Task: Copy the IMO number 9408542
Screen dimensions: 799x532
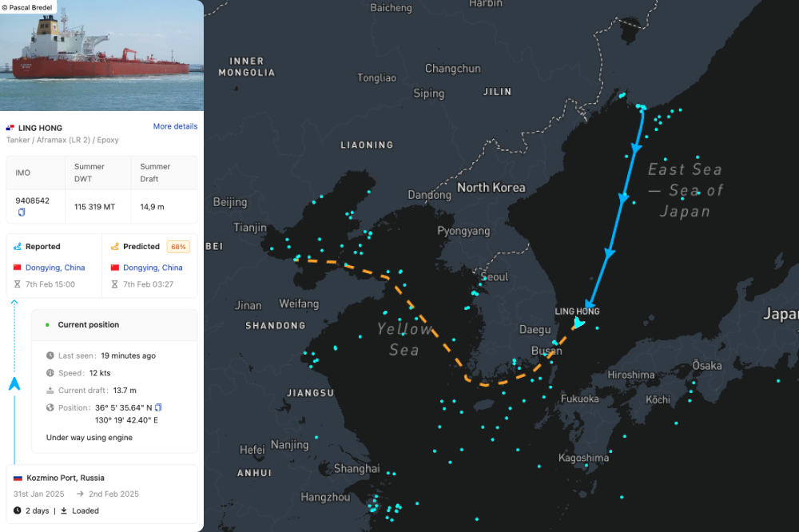Action: [x=22, y=212]
